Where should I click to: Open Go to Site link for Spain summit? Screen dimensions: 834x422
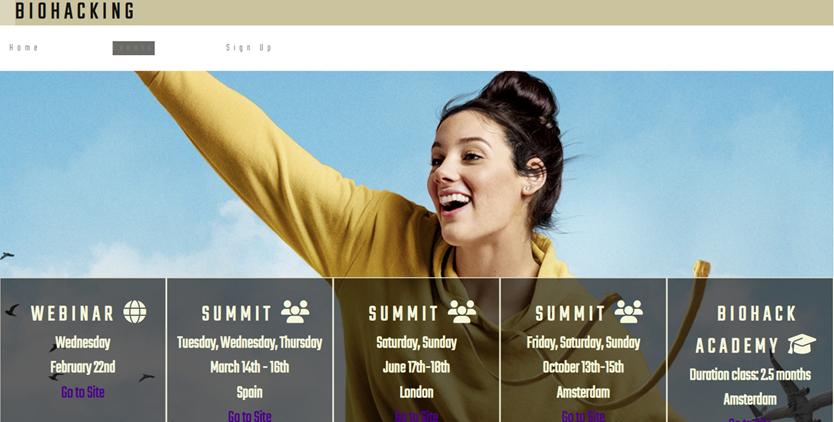click(x=249, y=416)
